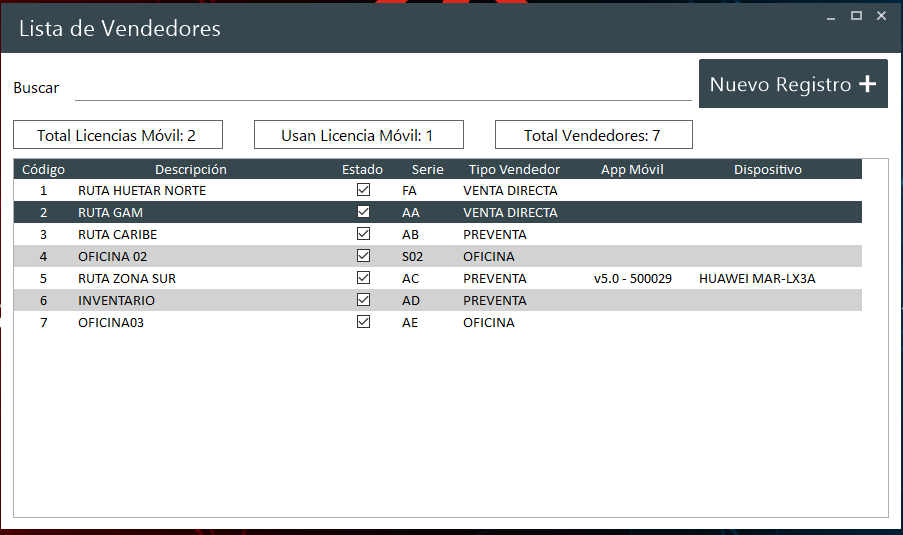The height and width of the screenshot is (535, 903).
Task: Click the Dispositivo column header
Action: (767, 169)
